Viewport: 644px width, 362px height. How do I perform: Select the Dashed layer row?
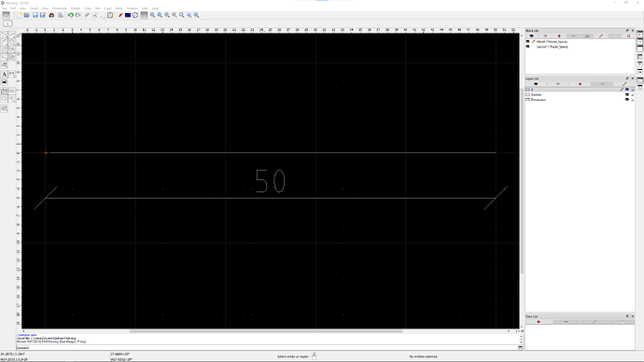point(580,95)
